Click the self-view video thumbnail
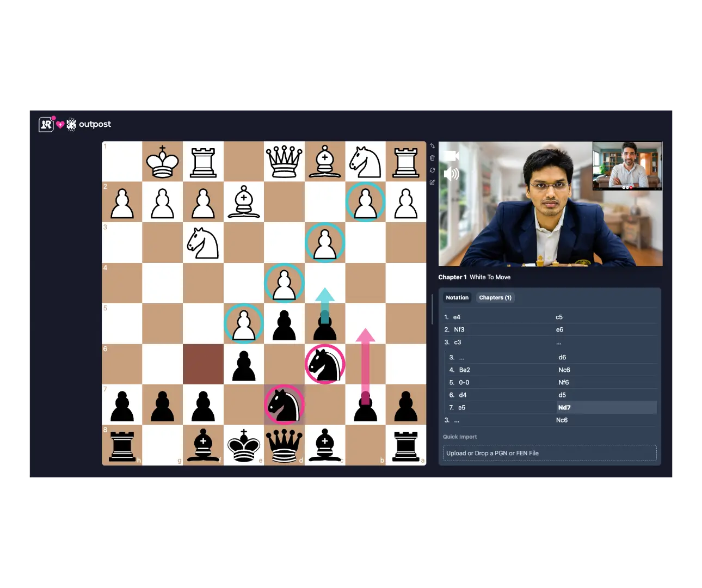The height and width of the screenshot is (588, 702). click(627, 166)
